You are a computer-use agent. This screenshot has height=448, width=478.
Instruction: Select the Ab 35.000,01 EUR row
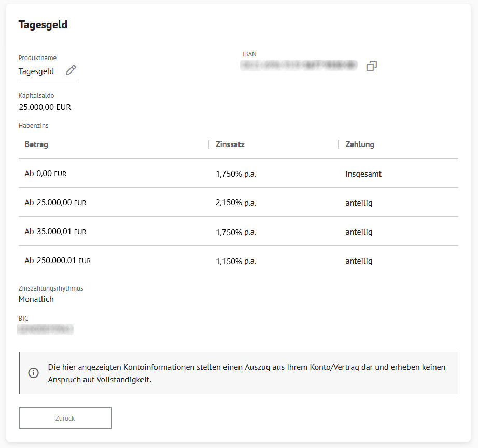238,232
